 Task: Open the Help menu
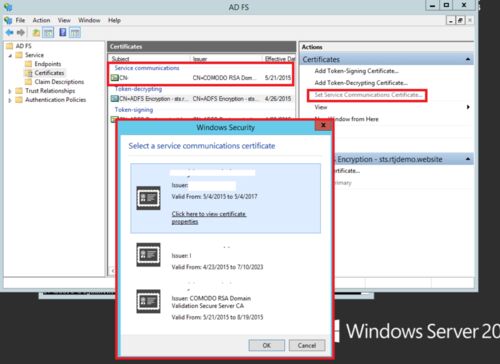114,20
